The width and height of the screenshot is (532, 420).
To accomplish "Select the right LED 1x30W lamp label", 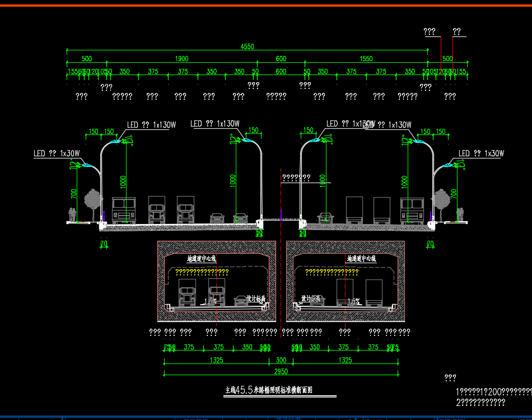I will [481, 153].
